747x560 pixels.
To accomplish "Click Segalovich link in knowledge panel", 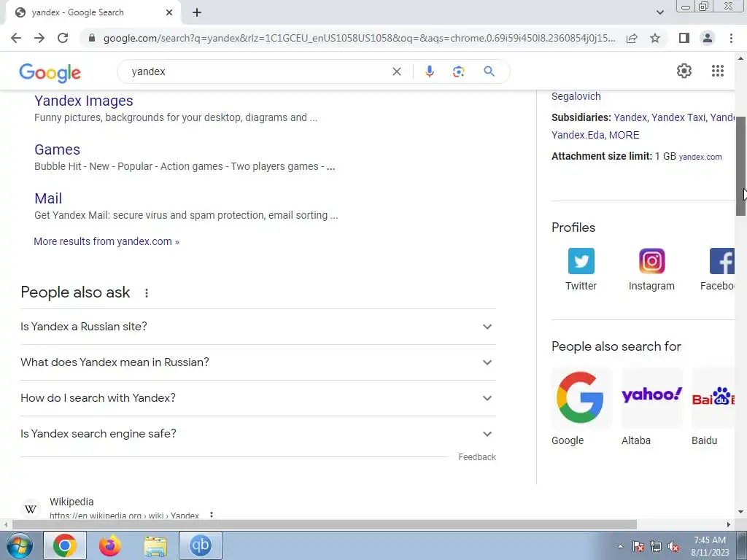I will click(x=576, y=96).
